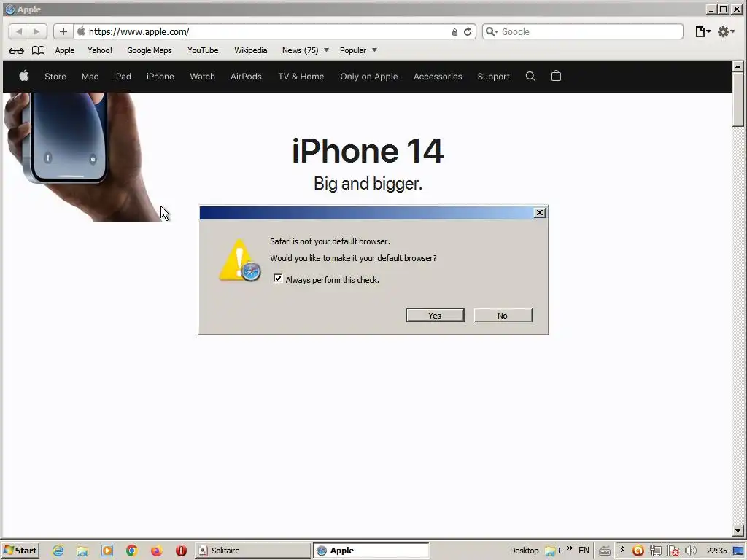The height and width of the screenshot is (560, 747).
Task: Launch Firefox from the taskbar
Action: point(156,551)
